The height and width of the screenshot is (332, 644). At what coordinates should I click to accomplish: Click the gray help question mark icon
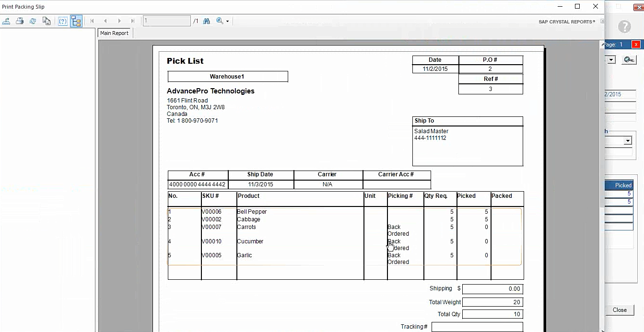(x=624, y=27)
